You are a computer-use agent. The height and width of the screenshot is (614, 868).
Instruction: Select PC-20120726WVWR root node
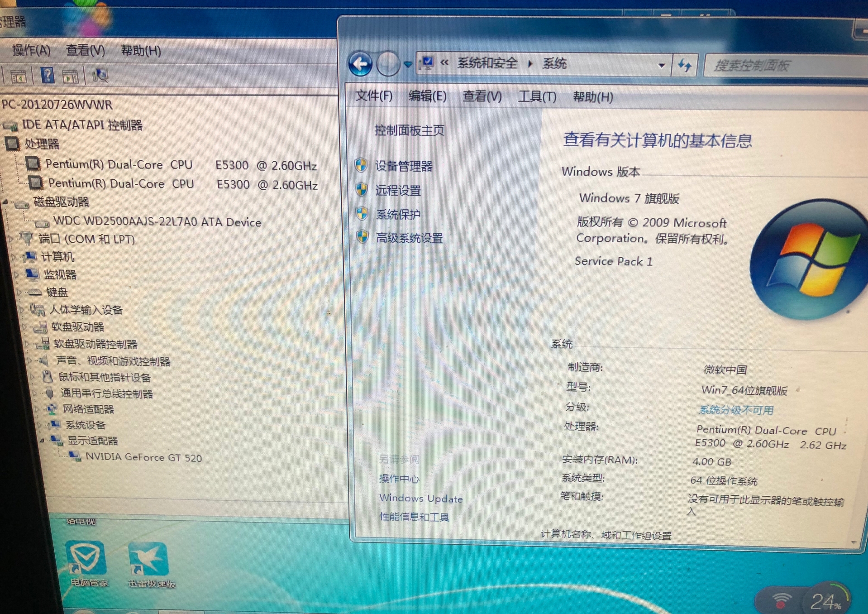[x=57, y=105]
